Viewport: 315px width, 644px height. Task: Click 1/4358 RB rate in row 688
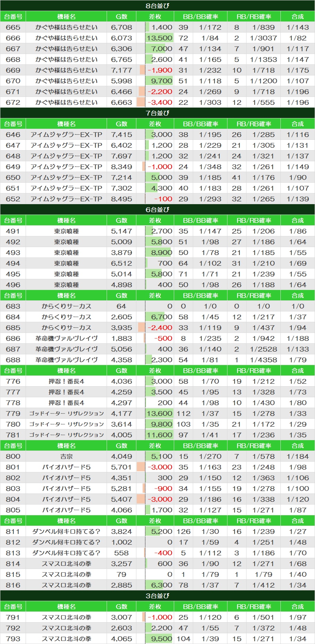[263, 360]
